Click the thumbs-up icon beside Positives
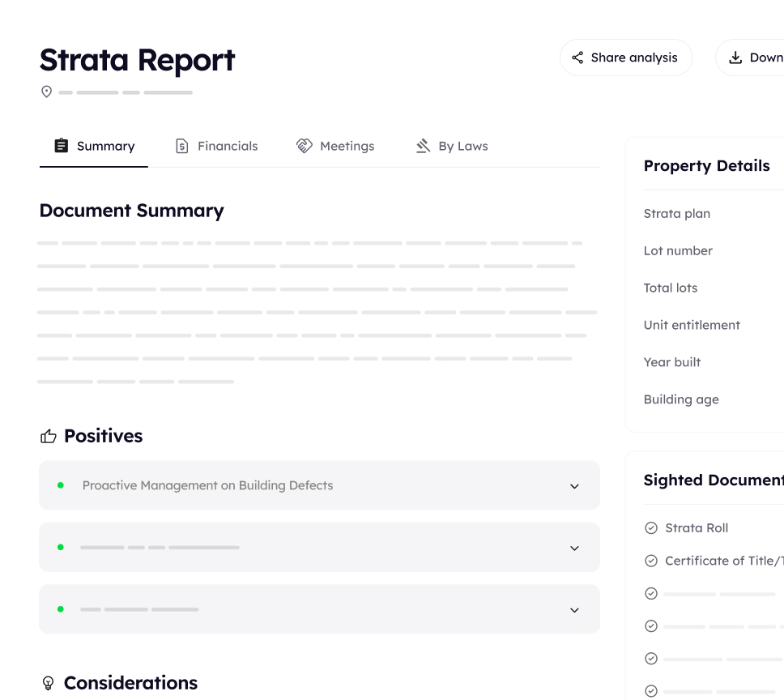Screen dimensions: 784x700 click(x=49, y=437)
